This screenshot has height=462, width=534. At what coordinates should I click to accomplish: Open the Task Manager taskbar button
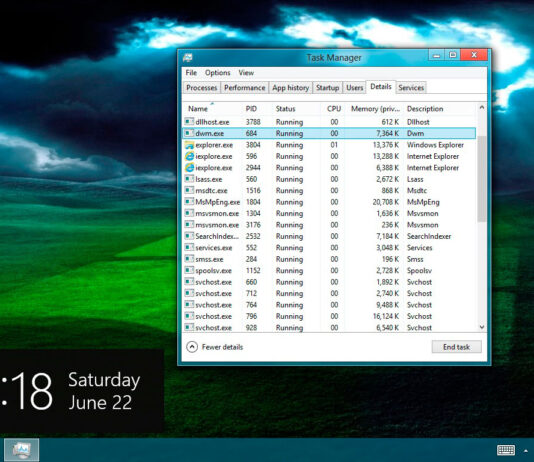(x=21, y=450)
